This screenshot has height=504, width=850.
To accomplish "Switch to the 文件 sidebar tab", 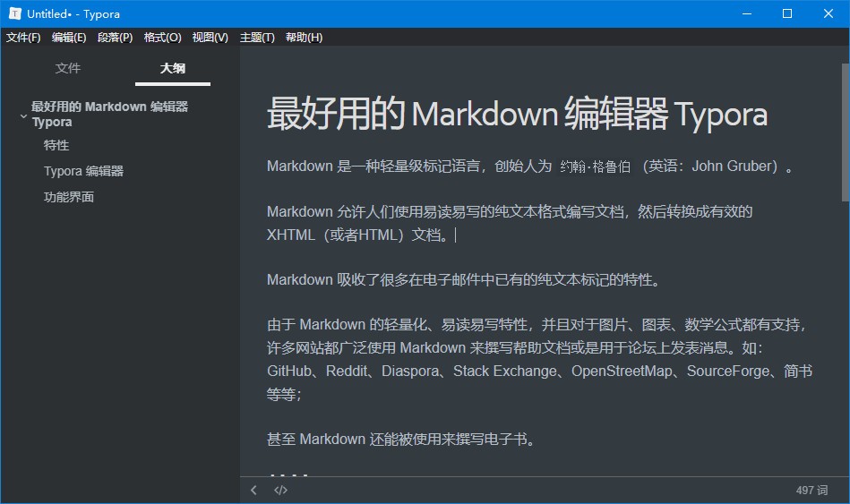I will pos(68,68).
